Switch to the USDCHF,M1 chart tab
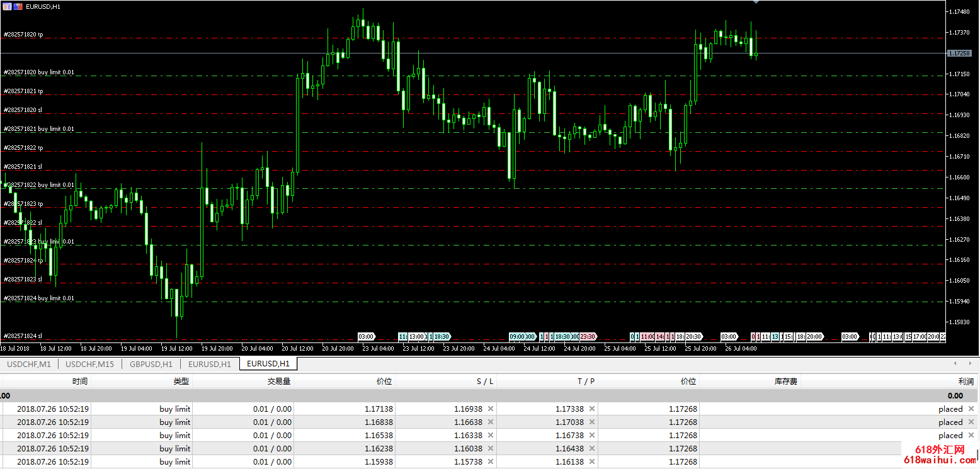 [29, 364]
